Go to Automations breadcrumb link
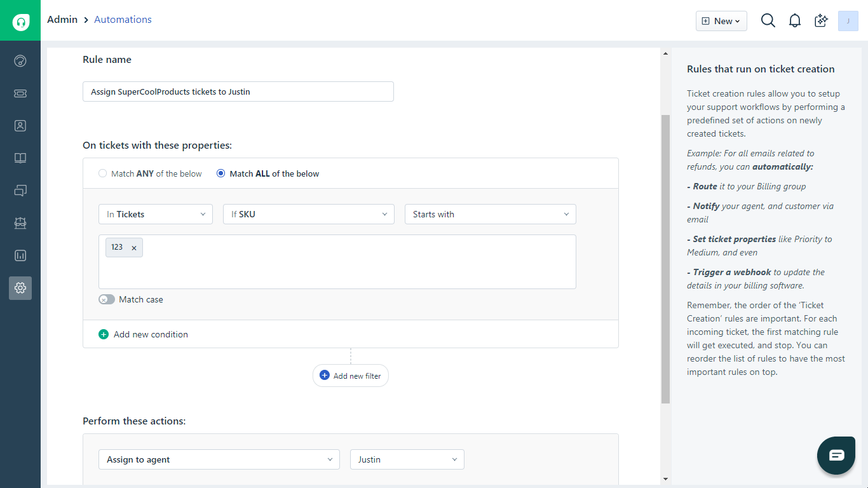The width and height of the screenshot is (868, 488). (123, 20)
